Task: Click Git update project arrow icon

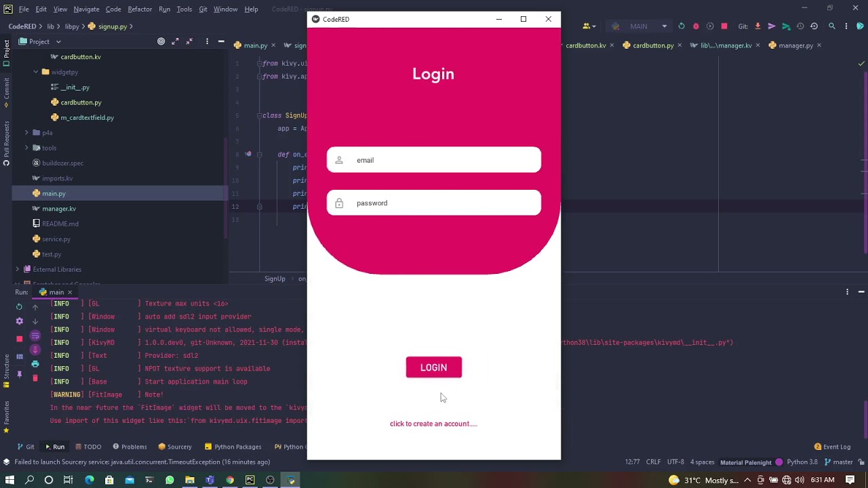Action: (x=757, y=26)
